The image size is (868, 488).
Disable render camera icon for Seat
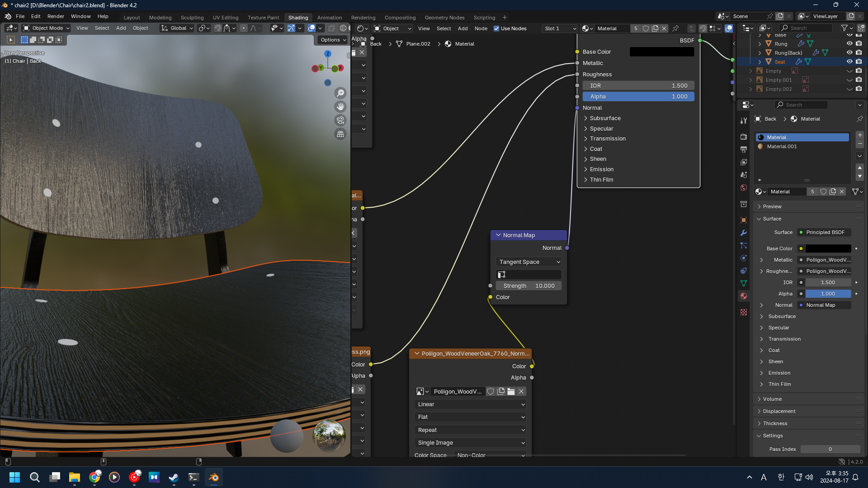pos(859,62)
